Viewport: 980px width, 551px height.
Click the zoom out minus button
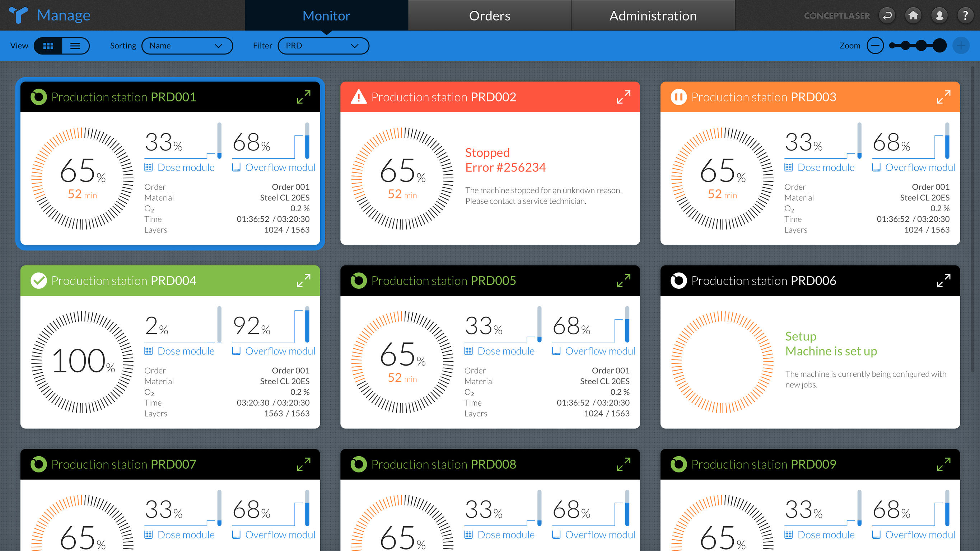875,46
